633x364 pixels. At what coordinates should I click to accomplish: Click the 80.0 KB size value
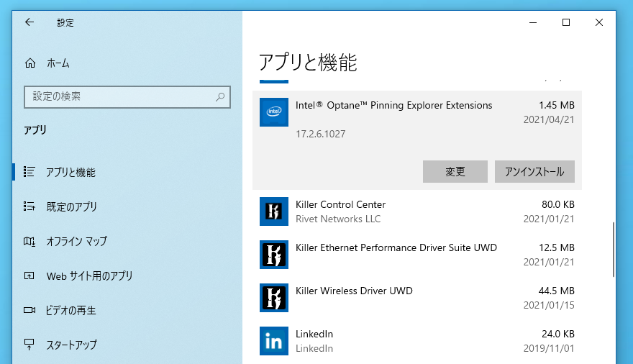558,204
